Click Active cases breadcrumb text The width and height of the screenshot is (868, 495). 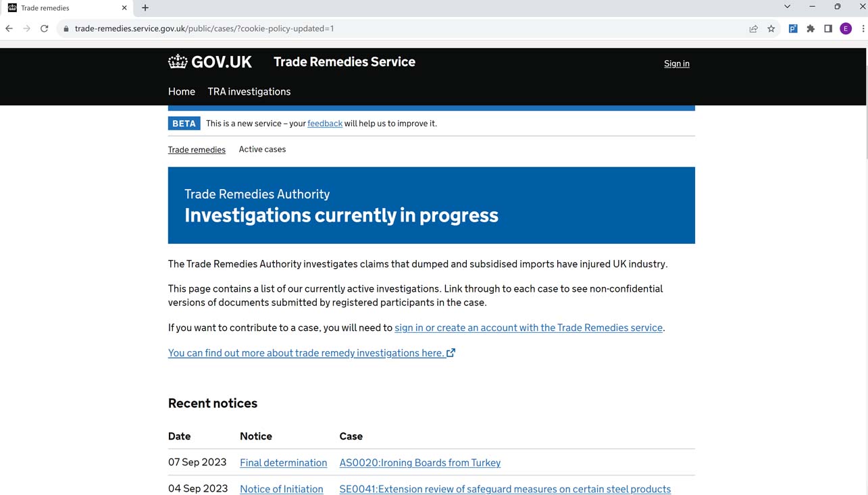coord(262,149)
